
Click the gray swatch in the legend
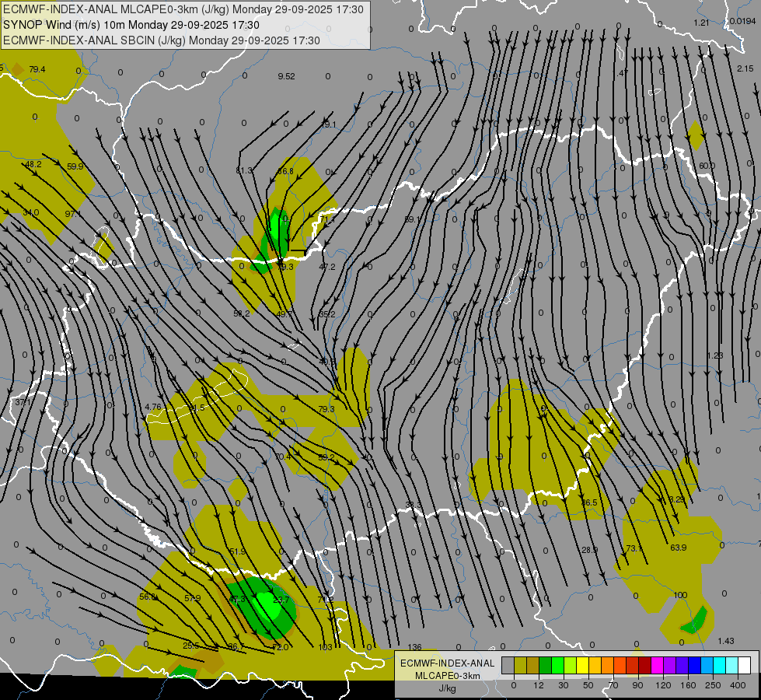point(508,665)
